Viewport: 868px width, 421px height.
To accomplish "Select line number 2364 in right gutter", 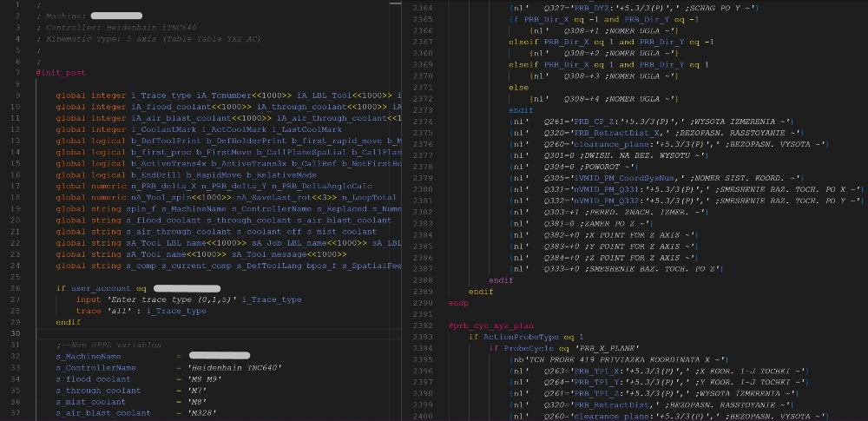I will click(422, 8).
